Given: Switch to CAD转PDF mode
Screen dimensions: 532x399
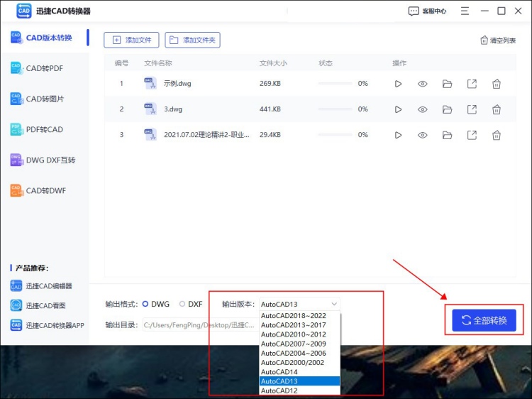Looking at the screenshot, I should tap(37, 68).
